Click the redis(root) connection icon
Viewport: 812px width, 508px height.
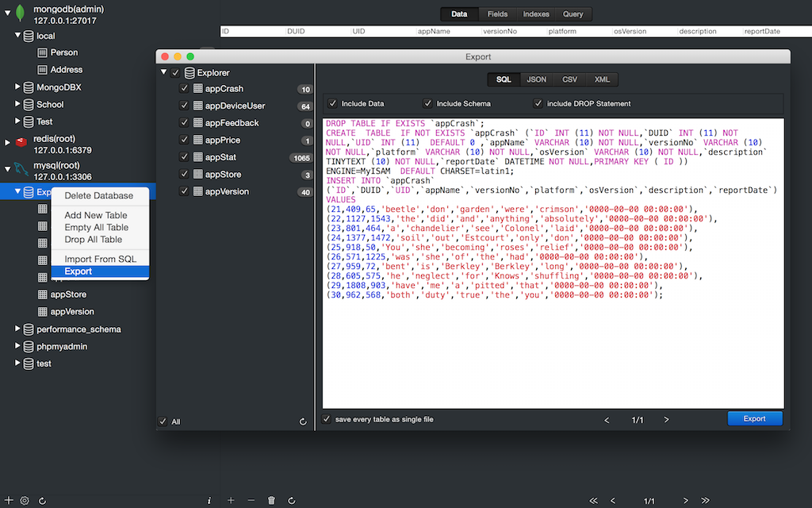point(21,143)
